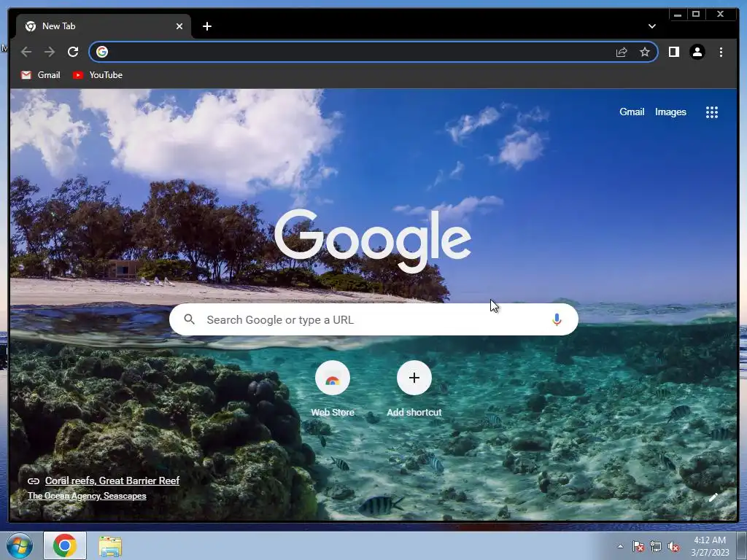Open Coral reefs, Great Barrier Reef link
The width and height of the screenshot is (747, 560).
click(112, 481)
